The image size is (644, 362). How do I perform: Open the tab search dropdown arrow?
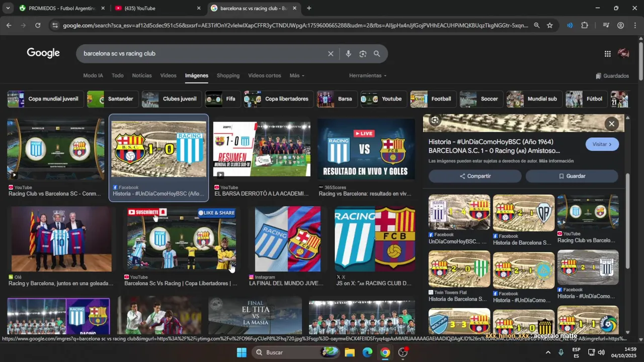click(8, 8)
